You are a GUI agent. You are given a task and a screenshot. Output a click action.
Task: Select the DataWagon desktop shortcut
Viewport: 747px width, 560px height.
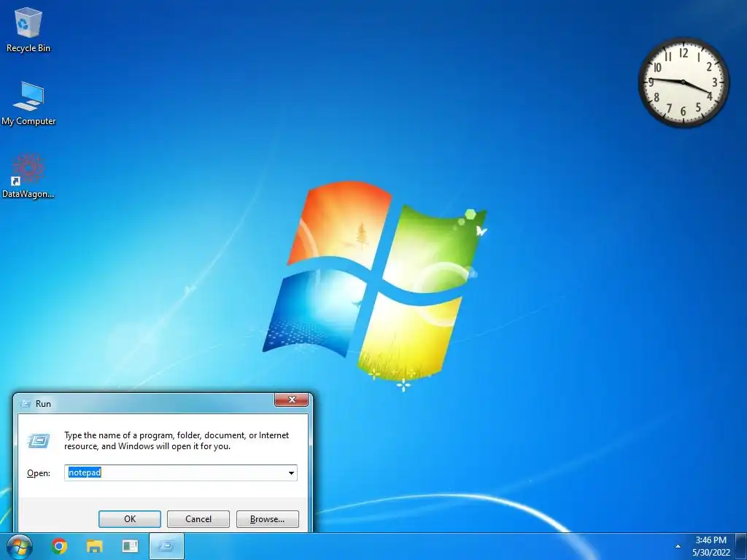[28, 176]
